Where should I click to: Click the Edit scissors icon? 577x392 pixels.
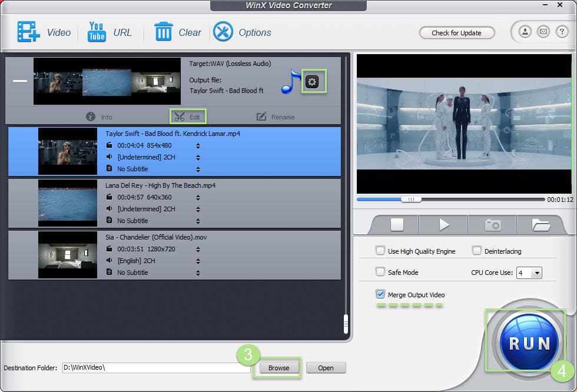[180, 117]
